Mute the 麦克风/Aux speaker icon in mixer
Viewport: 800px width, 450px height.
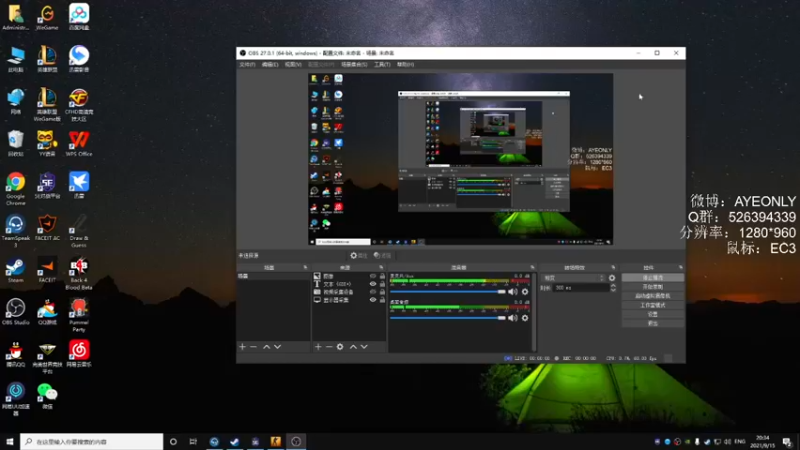coord(512,291)
